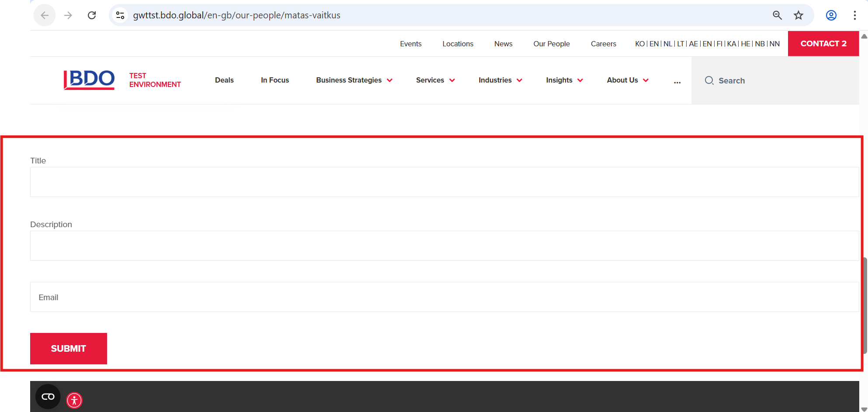Reload the current page
The width and height of the screenshot is (868, 412).
92,15
